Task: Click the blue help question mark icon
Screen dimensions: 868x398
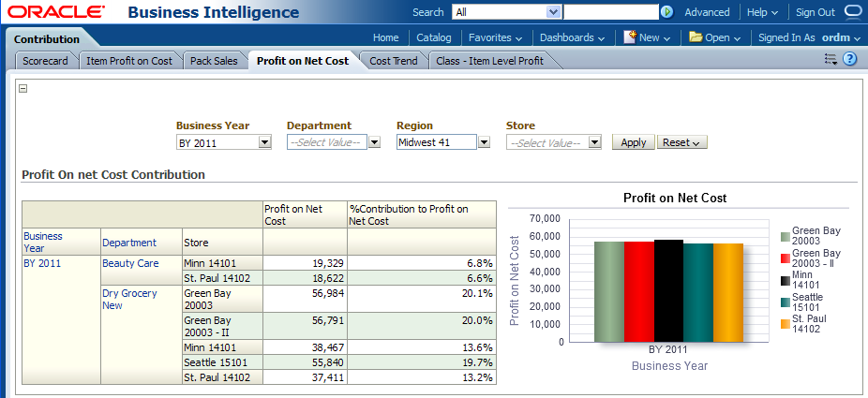Action: point(850,59)
